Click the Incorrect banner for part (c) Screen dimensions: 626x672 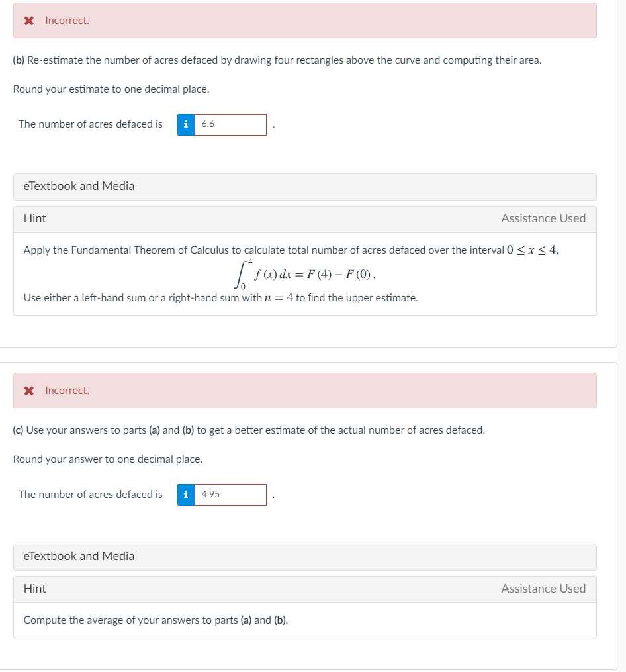[304, 391]
